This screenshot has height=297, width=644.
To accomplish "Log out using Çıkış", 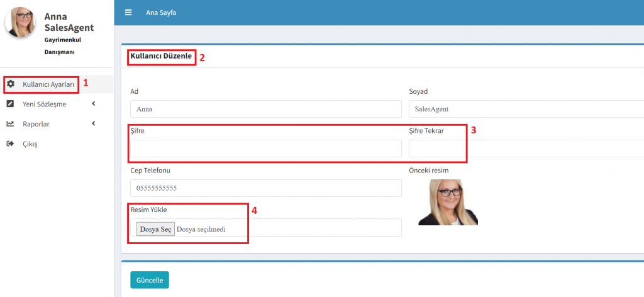I will pos(30,144).
